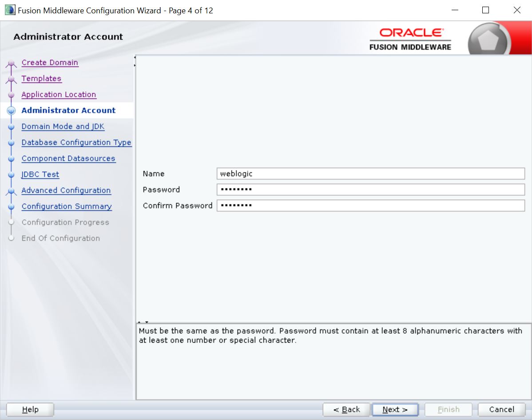
Task: Click the Oracle Fusion Middleware logo
Action: (410, 40)
